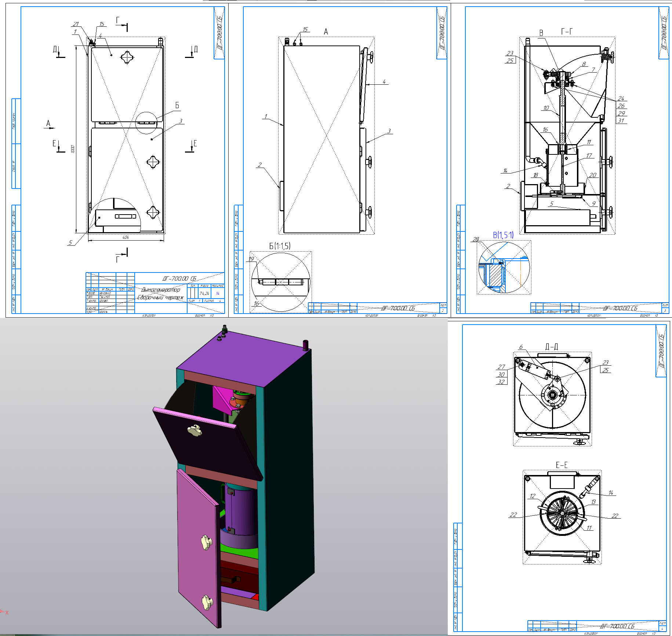Click the detail view title 'Б(1:1,5)'
The image size is (672, 636).
point(280,246)
